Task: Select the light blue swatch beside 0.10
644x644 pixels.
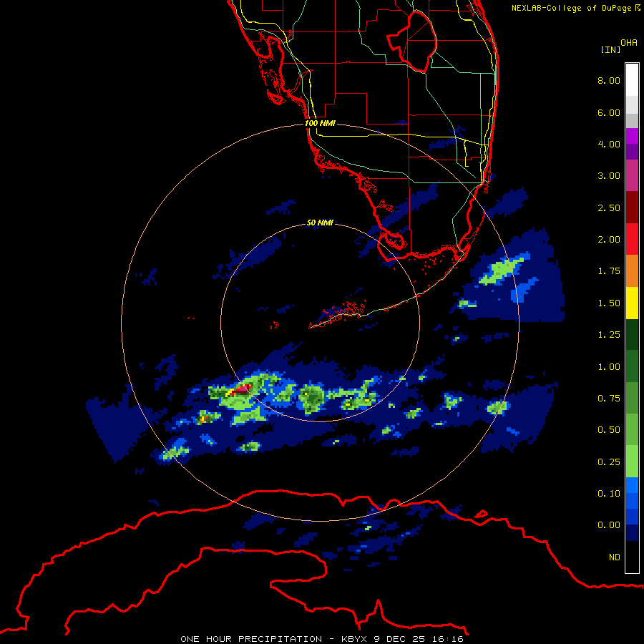Action: (x=632, y=485)
